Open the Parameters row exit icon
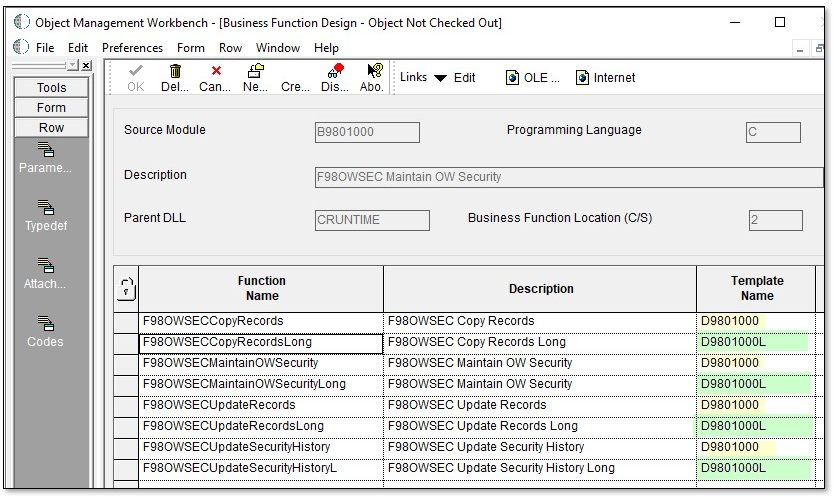The height and width of the screenshot is (496, 835). click(x=46, y=151)
